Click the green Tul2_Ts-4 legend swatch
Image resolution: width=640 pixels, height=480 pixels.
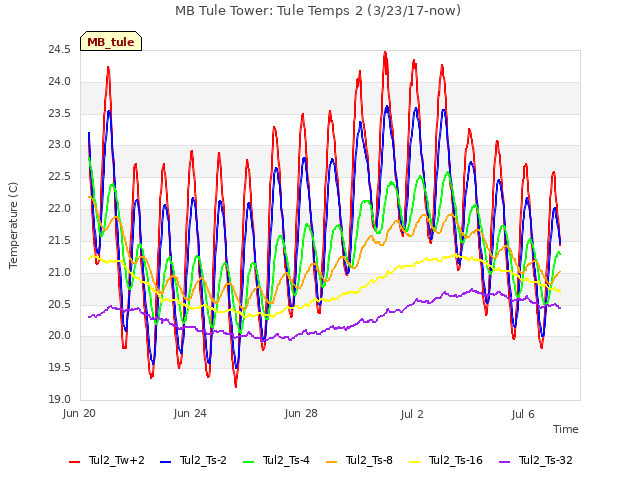(x=249, y=462)
